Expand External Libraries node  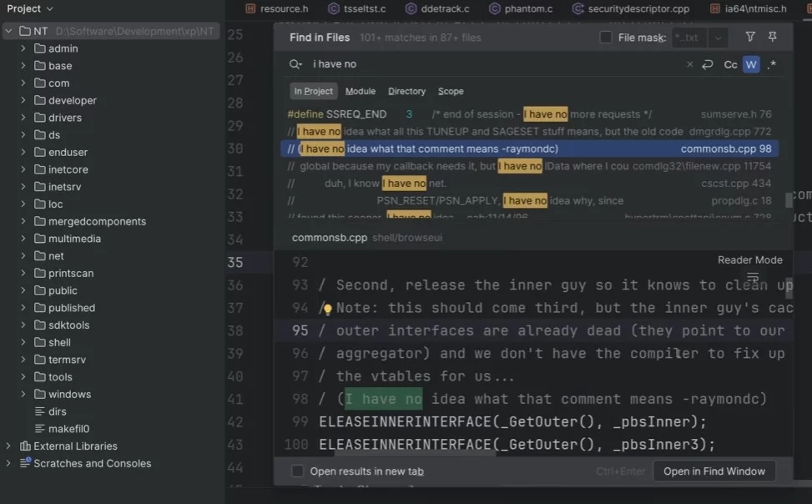[8, 446]
